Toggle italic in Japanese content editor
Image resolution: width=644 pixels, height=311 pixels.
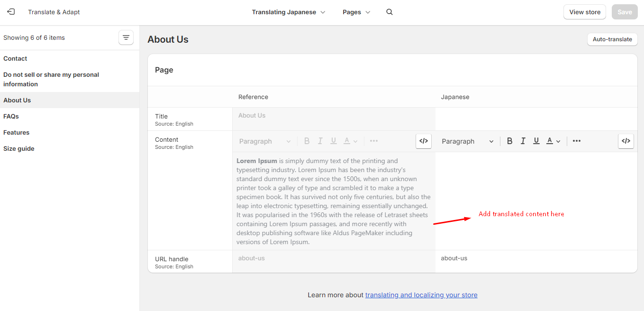(x=523, y=141)
